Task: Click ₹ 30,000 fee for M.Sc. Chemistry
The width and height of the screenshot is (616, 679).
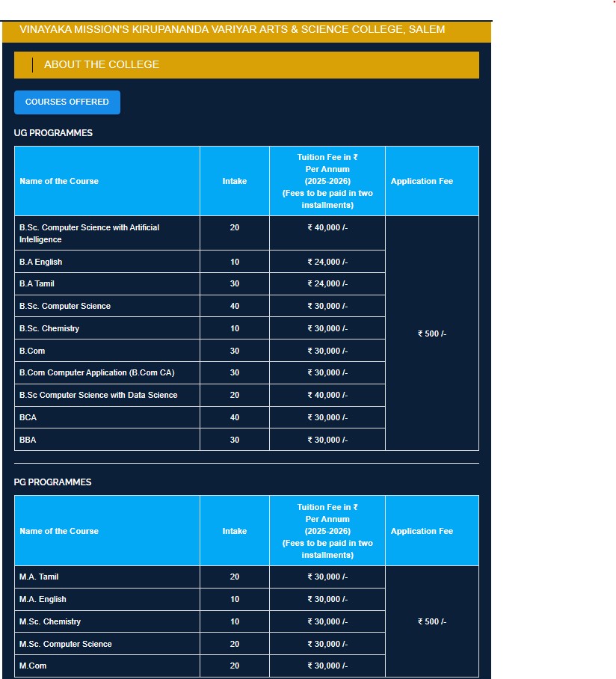Action: point(327,622)
